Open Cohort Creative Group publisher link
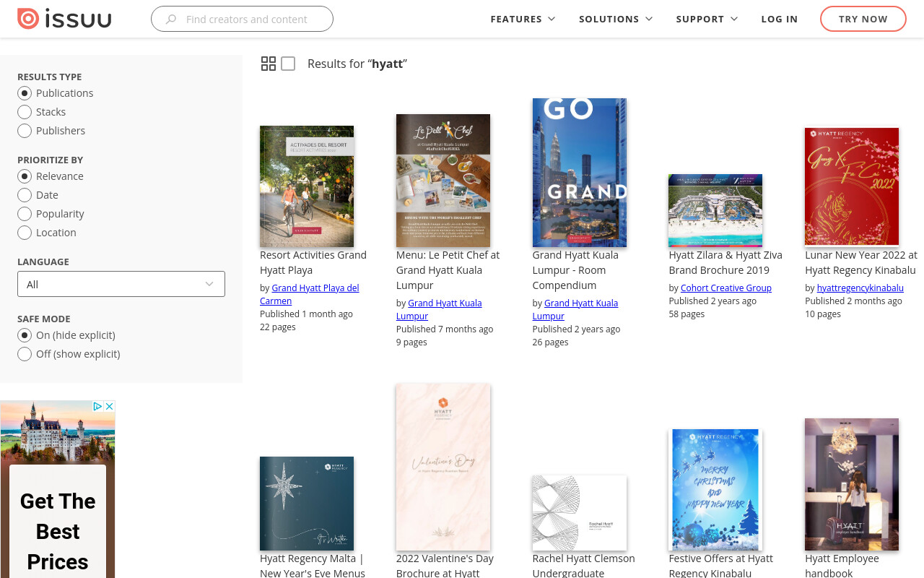The height and width of the screenshot is (578, 924). (x=726, y=288)
